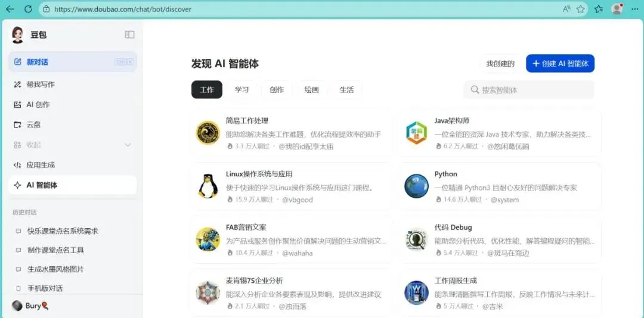Click 代码 Debug card title

pos(453,227)
